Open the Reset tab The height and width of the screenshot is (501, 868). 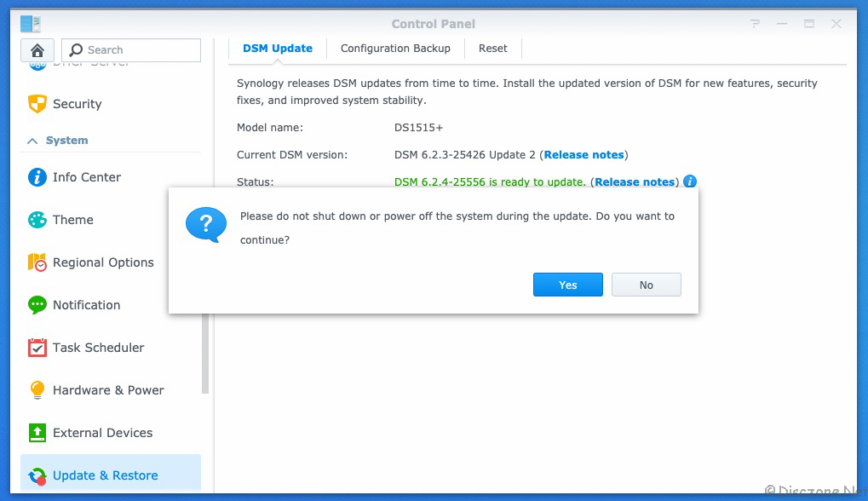pyautogui.click(x=492, y=49)
